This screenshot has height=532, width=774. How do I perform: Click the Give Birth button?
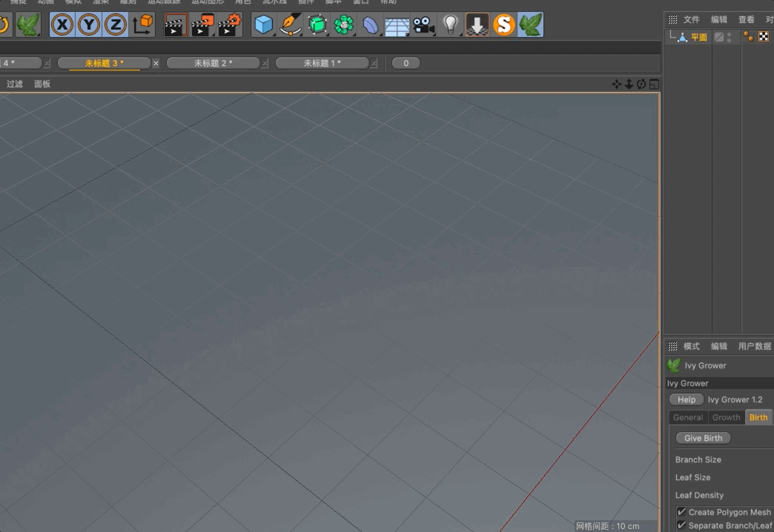[x=703, y=438]
